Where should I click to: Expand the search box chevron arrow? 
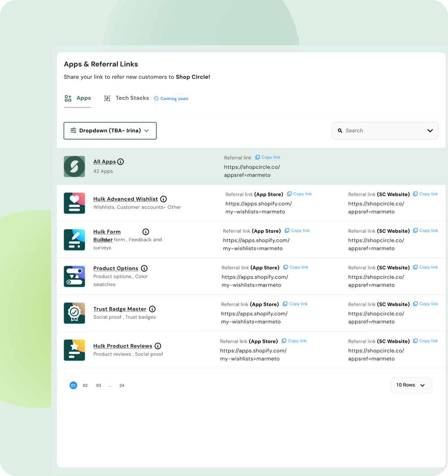tap(430, 131)
